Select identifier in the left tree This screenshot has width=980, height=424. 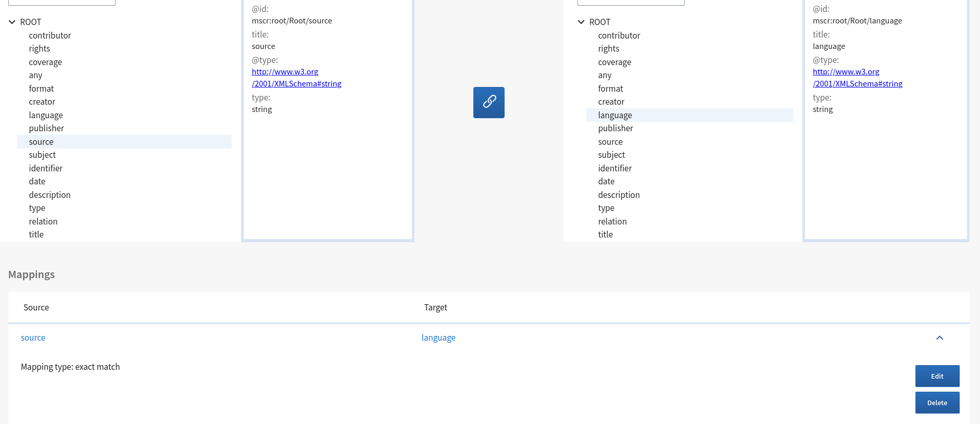[x=45, y=168]
